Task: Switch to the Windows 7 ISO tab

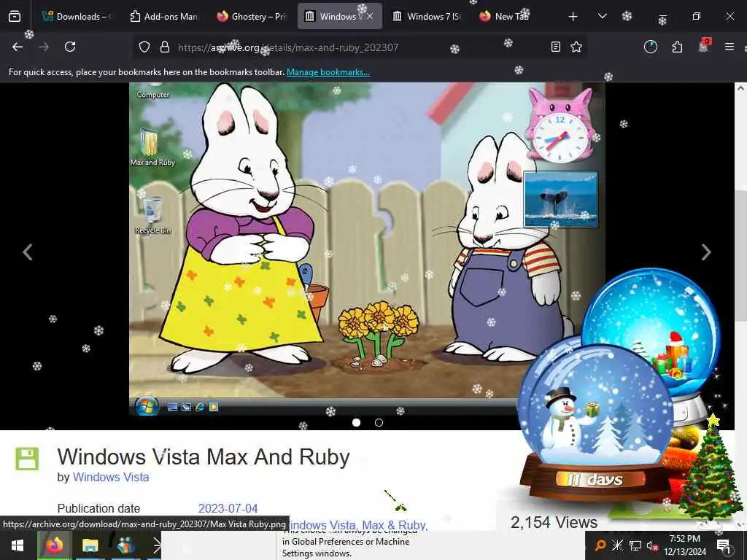Action: point(427,16)
